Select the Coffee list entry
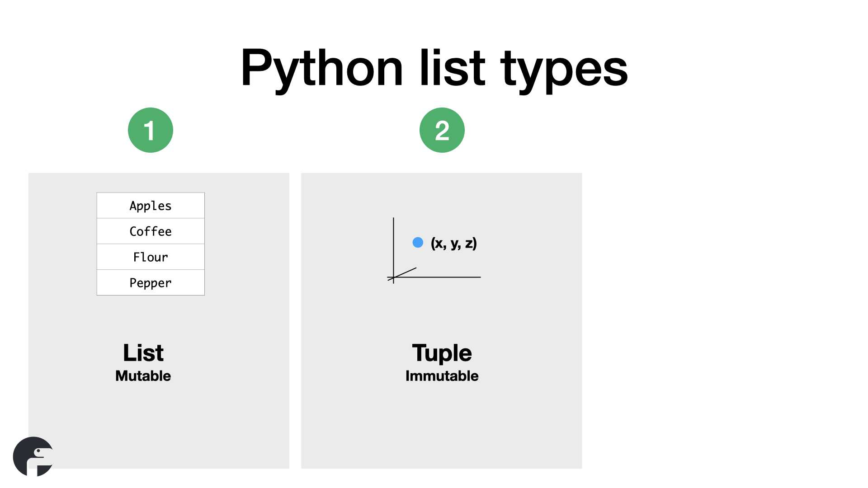Screen dimensions: 868x488 click(151, 231)
